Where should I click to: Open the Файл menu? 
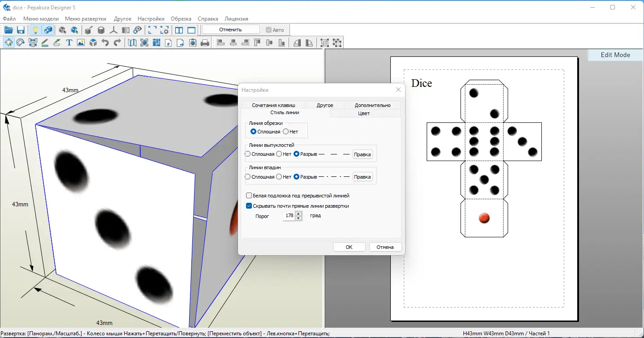(x=9, y=19)
